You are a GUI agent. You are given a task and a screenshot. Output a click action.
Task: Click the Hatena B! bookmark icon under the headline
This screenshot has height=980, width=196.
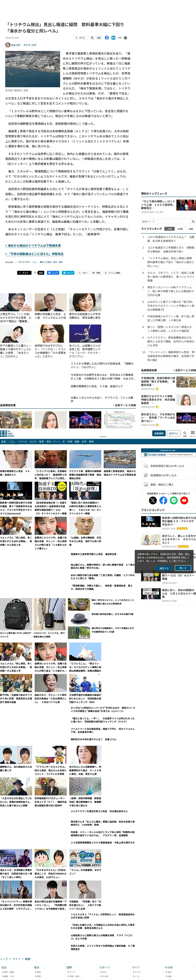113,38
